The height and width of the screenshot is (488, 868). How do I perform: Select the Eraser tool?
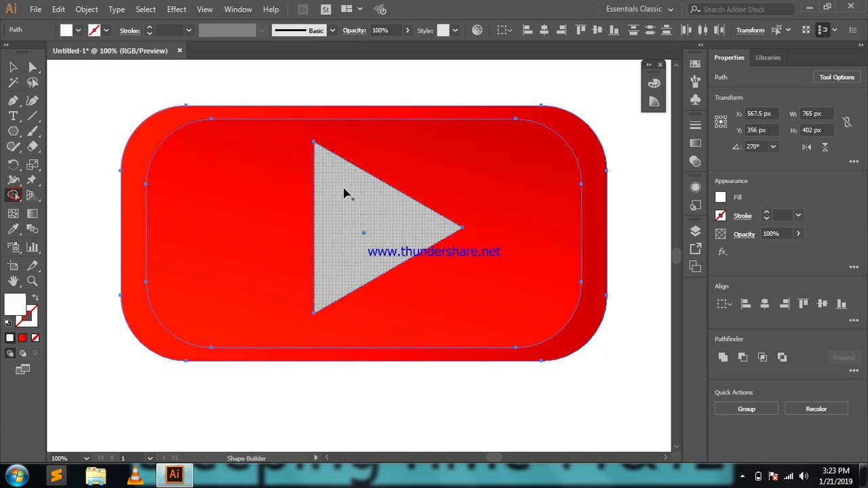[x=33, y=146]
